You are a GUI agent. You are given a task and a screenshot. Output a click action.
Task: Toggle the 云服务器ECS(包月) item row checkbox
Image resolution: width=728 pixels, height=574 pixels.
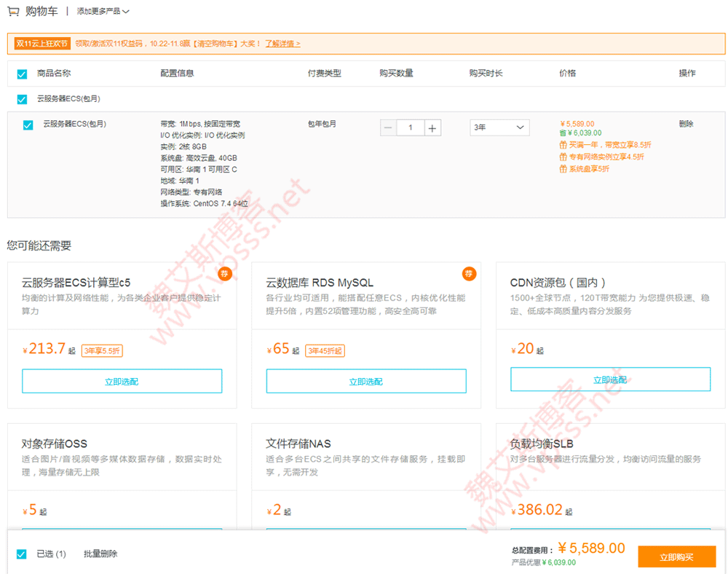coord(28,125)
